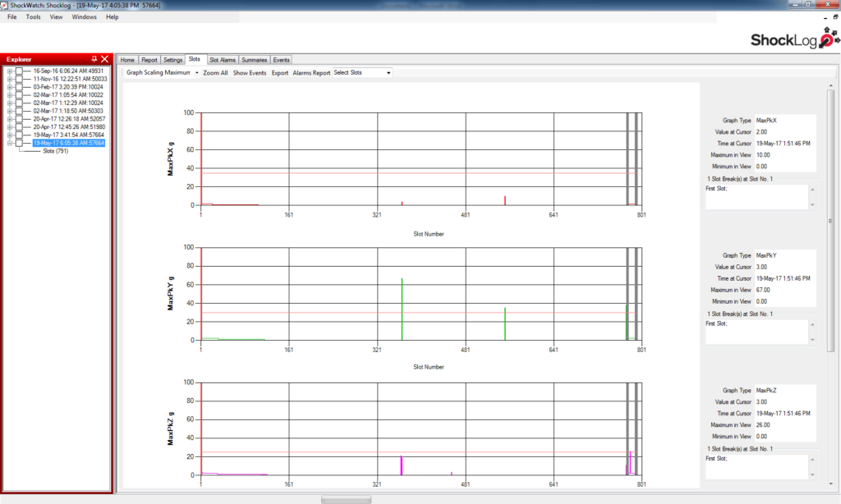Open the Windows menu

pos(85,17)
